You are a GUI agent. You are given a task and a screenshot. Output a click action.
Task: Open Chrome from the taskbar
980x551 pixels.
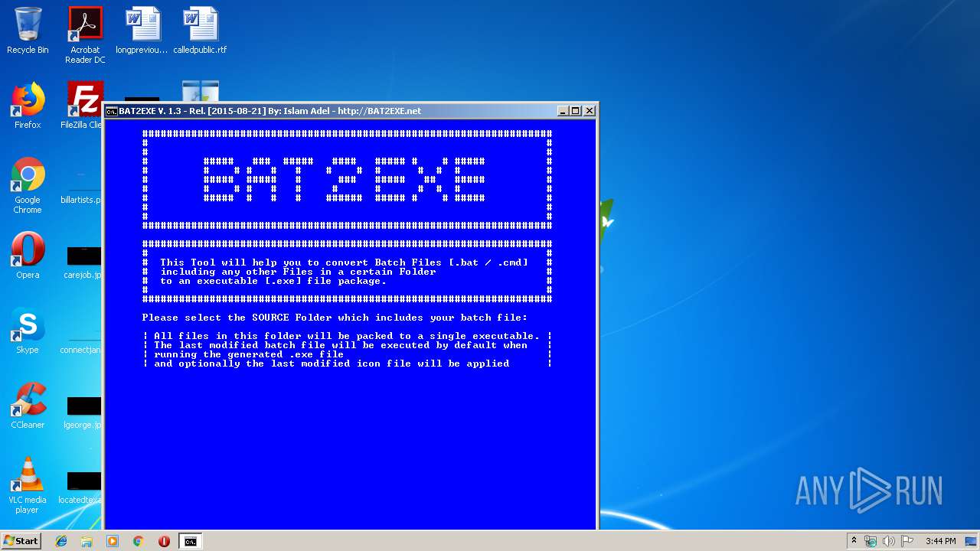point(138,541)
